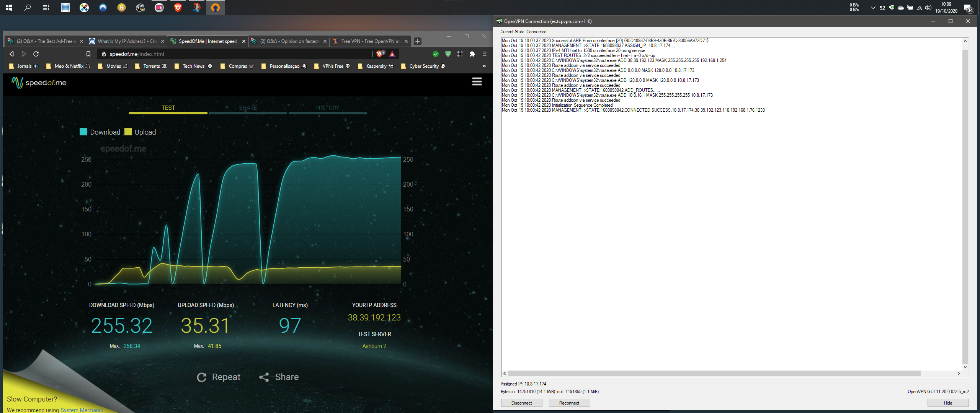Switch to the HISTORY tab
Screen dimensions: 980x413
point(328,108)
